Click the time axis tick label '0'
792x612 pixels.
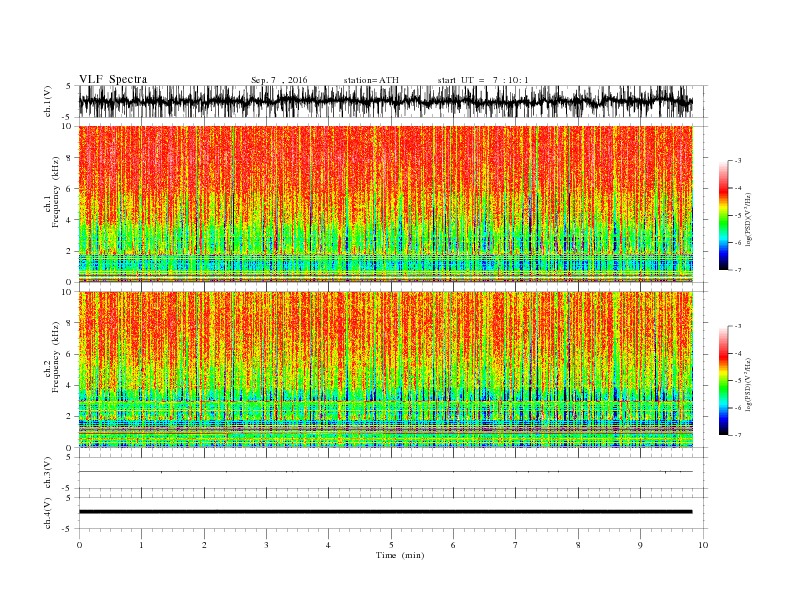79,545
